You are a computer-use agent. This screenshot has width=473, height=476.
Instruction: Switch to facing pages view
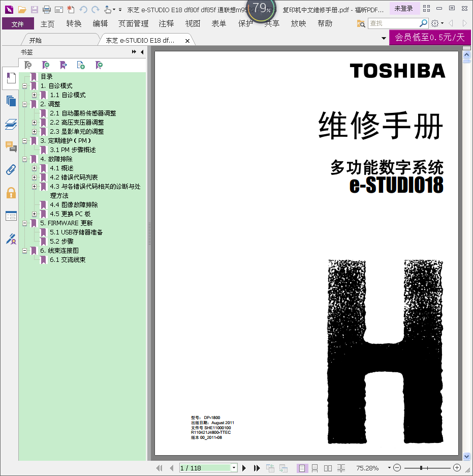(x=328, y=468)
